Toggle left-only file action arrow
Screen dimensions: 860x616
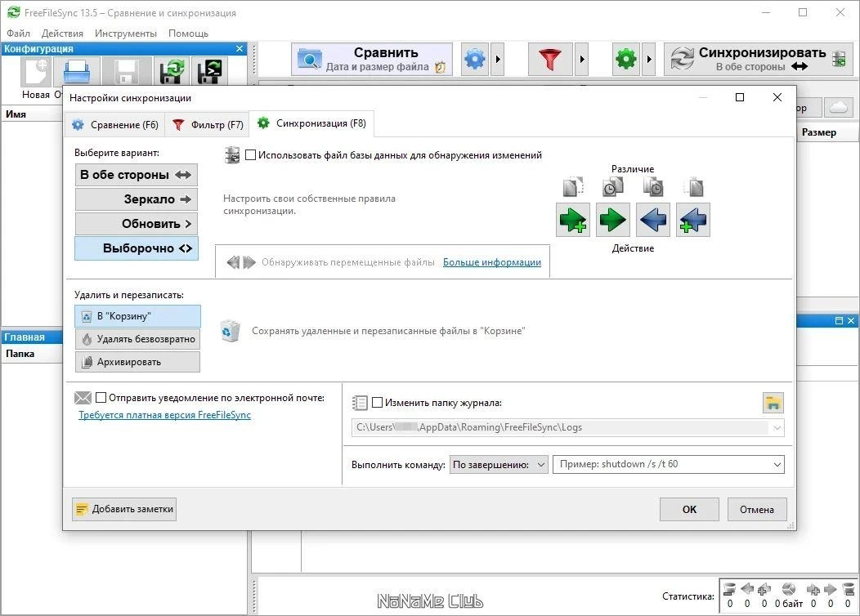click(x=572, y=220)
